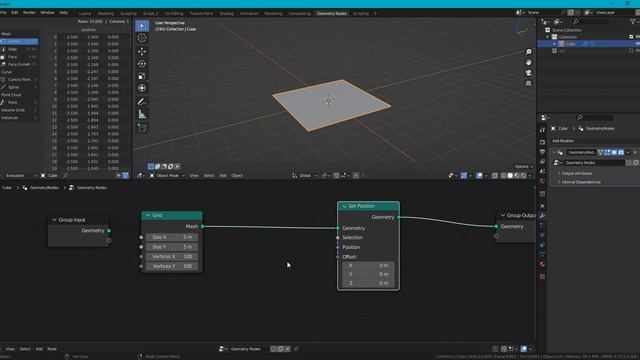The width and height of the screenshot is (640, 360).
Task: Activate the Rotate tool
Action: tap(142, 64)
